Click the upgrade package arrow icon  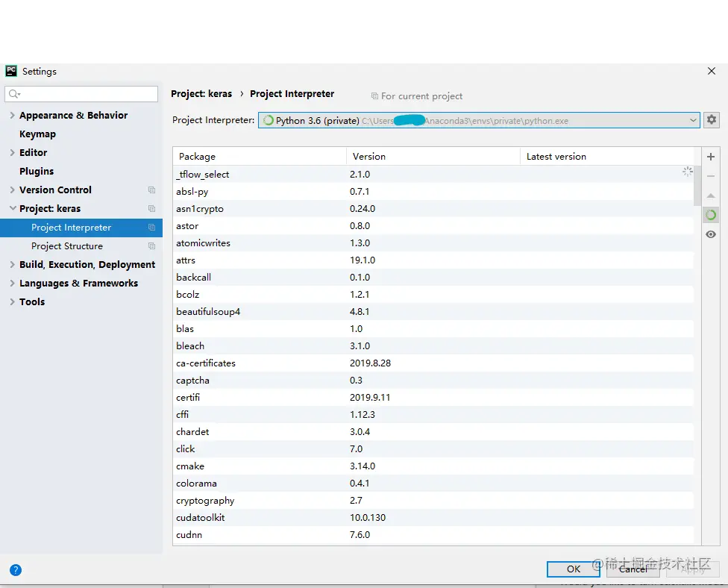click(710, 196)
